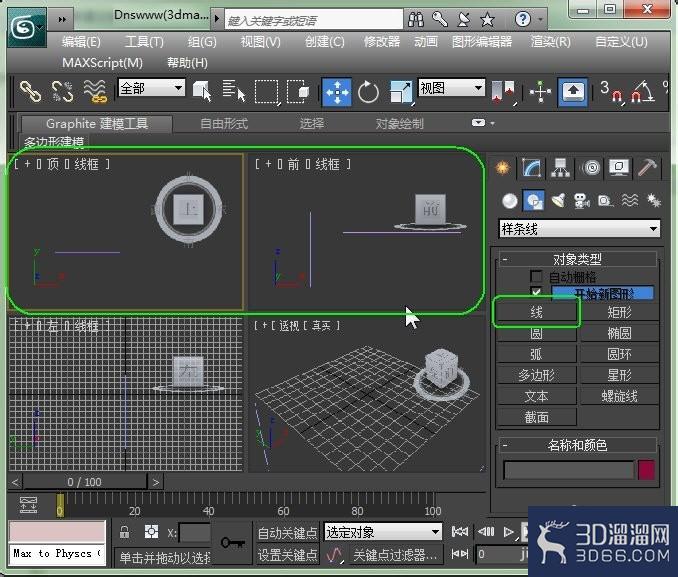The height and width of the screenshot is (577, 678).
Task: Activate the Select and Move tool
Action: [x=337, y=92]
